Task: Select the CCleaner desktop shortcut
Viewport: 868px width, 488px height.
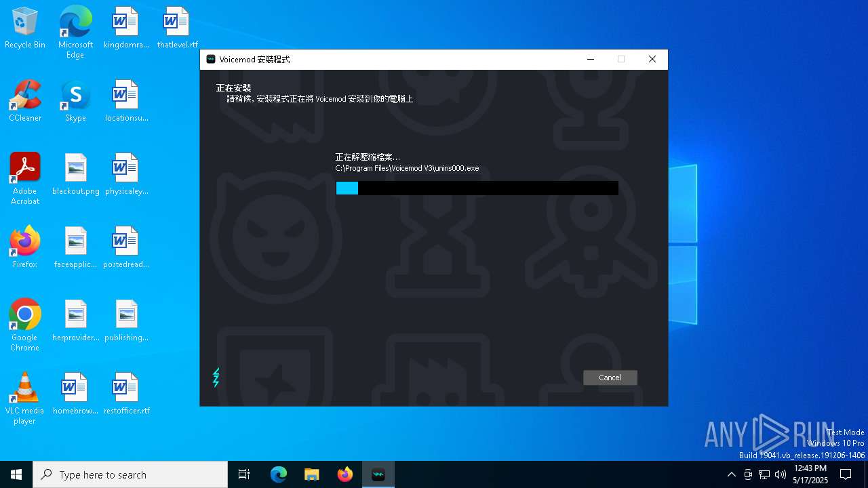Action: coord(25,102)
